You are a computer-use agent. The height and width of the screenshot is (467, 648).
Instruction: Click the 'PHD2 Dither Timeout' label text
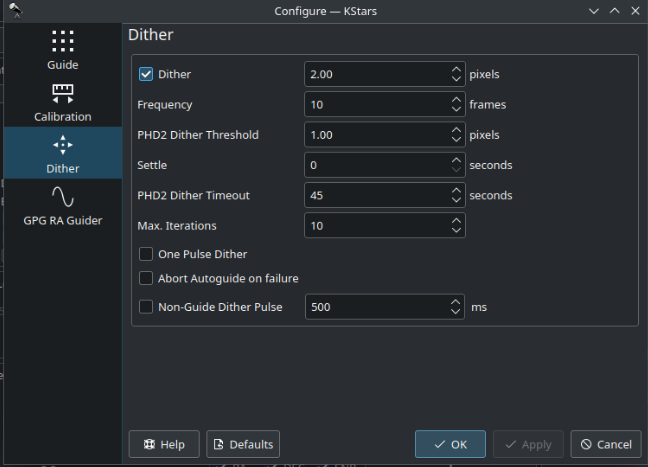193,195
